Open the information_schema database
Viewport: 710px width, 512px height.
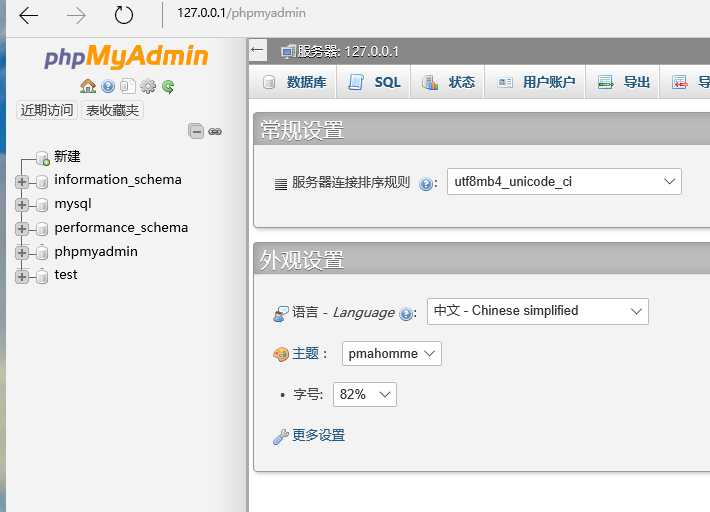tap(118, 180)
